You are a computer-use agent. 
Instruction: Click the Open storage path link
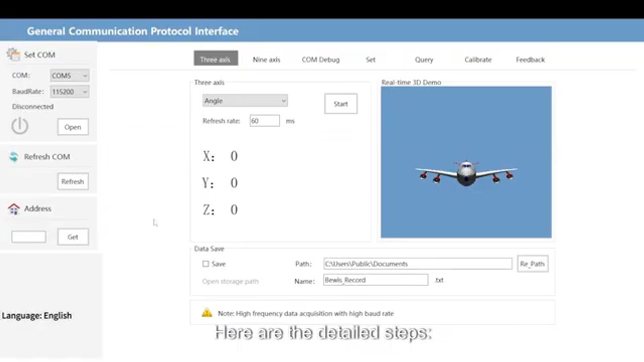coord(230,281)
